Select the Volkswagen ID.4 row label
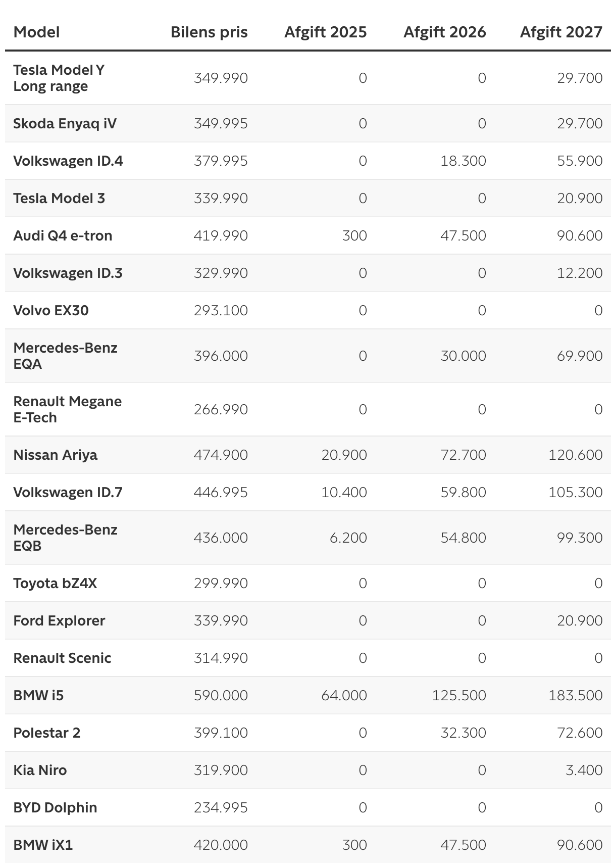616x868 pixels. [68, 161]
